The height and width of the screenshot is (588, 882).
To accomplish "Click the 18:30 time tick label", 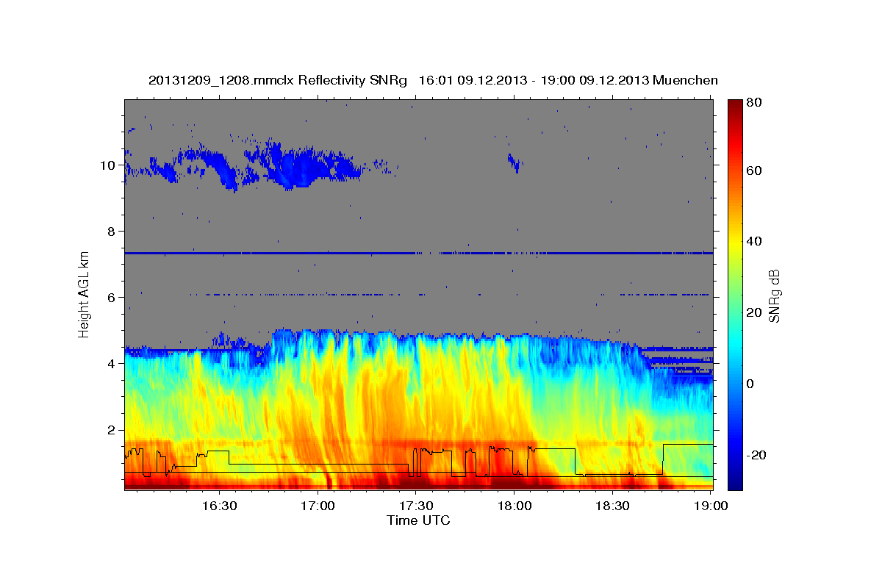I will pyautogui.click(x=612, y=506).
